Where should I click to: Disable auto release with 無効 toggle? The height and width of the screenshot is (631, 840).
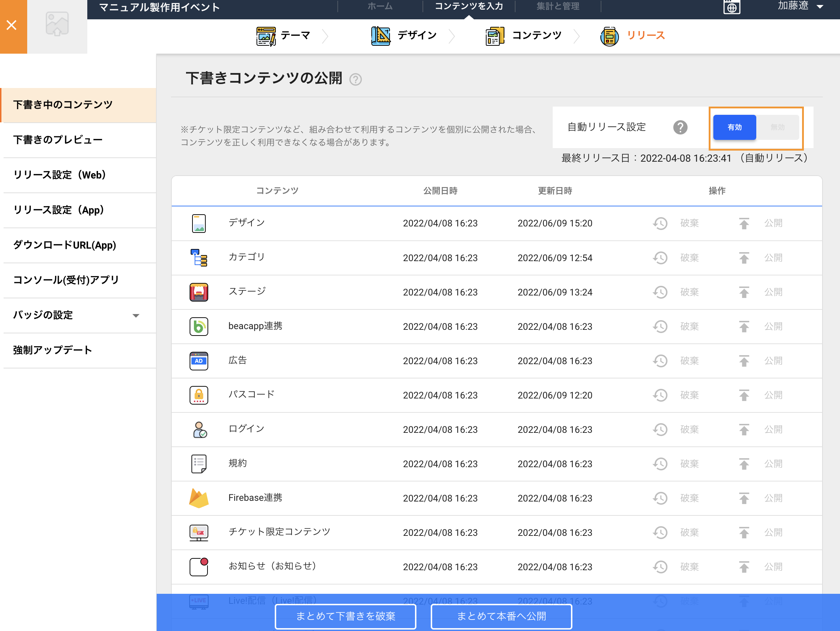[777, 128]
